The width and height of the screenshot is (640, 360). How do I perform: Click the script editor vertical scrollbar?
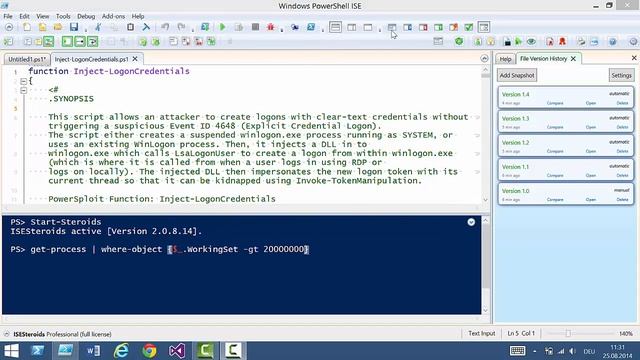[485, 135]
